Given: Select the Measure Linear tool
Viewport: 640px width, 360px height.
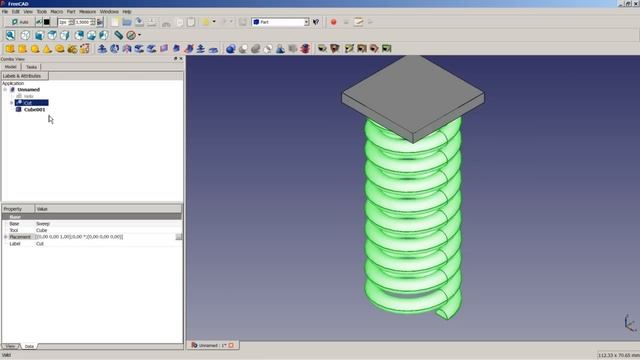Looking at the screenshot, I should coord(322,49).
